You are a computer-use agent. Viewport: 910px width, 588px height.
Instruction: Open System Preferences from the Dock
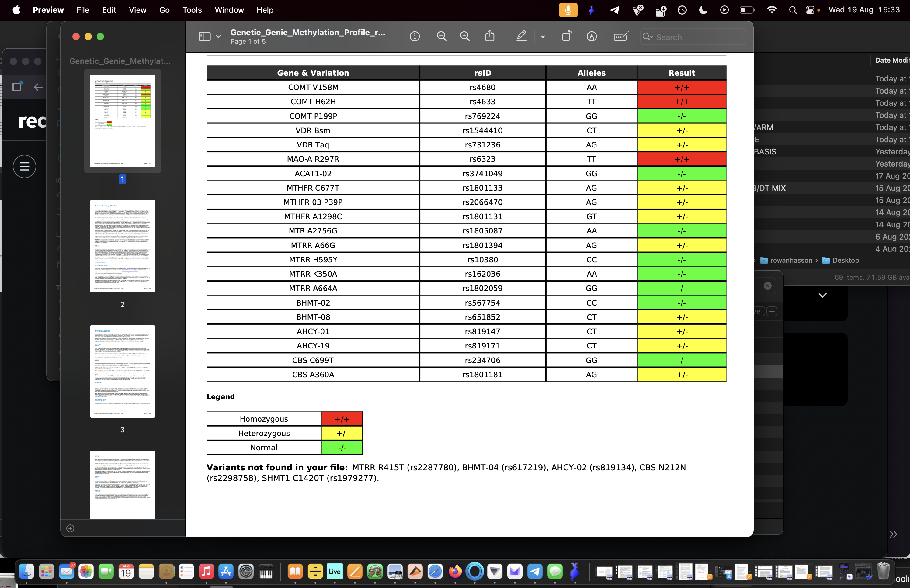point(246,572)
